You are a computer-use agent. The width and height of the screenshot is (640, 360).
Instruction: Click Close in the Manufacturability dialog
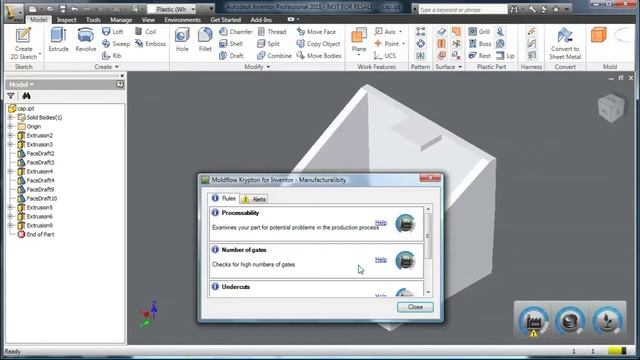(x=415, y=307)
